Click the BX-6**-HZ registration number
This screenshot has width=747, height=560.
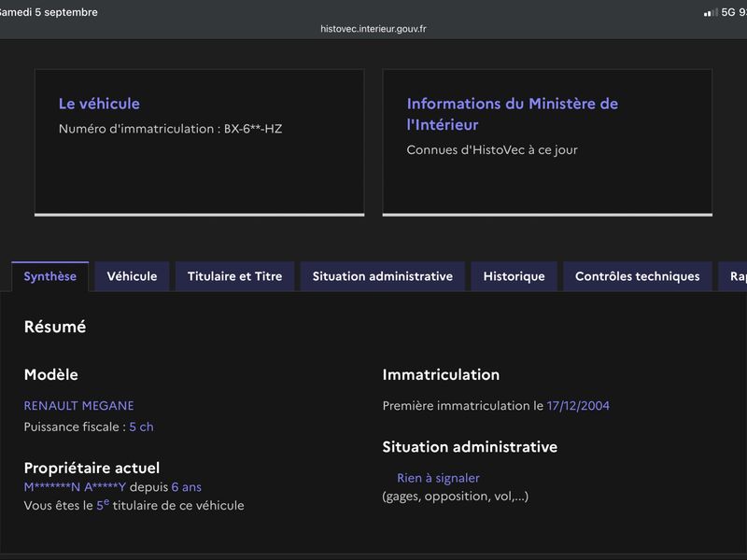253,129
